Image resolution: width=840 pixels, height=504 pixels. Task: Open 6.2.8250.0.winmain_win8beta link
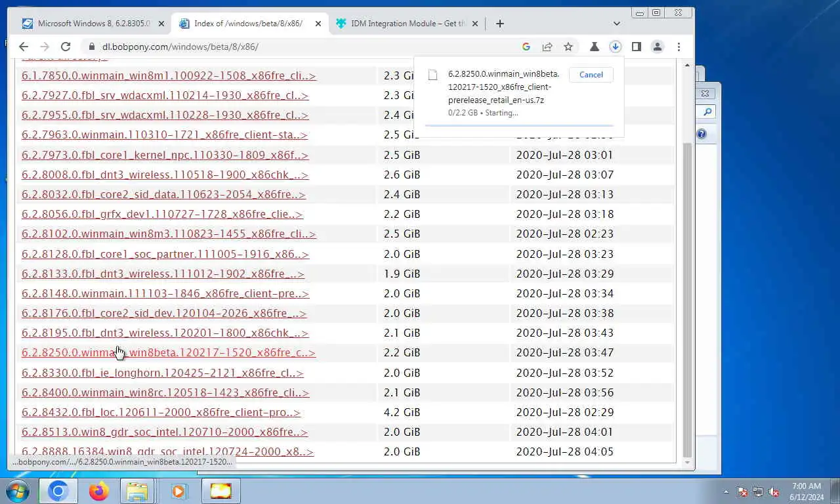(169, 352)
